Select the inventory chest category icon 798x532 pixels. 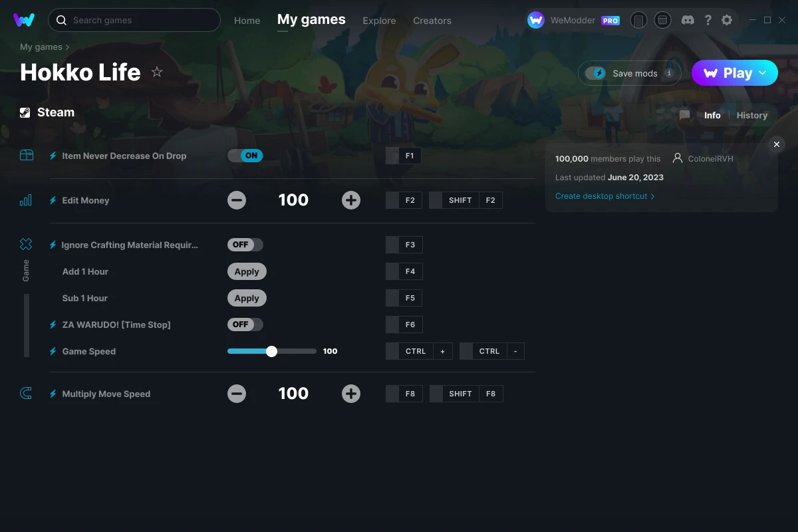coord(26,155)
